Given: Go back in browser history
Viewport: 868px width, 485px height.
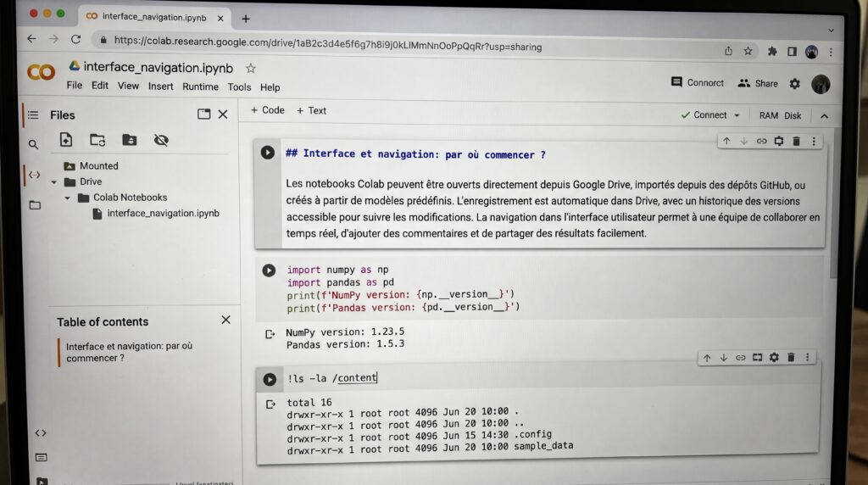Looking at the screenshot, I should point(31,38).
